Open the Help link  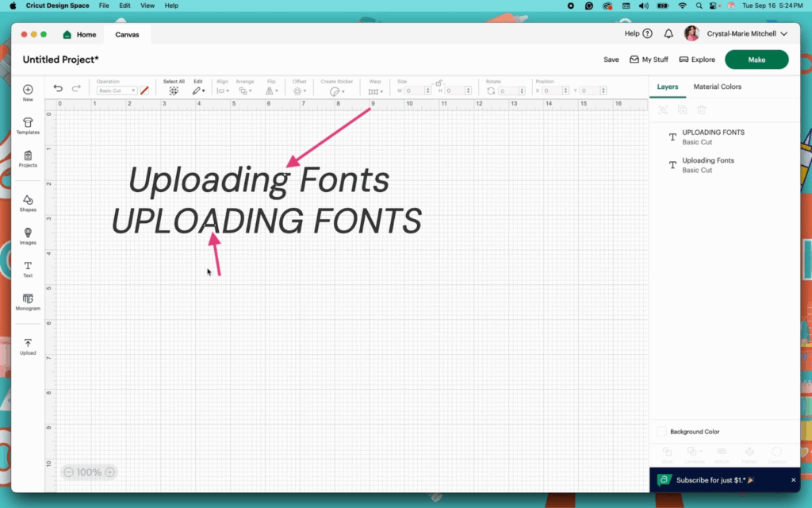click(x=638, y=33)
